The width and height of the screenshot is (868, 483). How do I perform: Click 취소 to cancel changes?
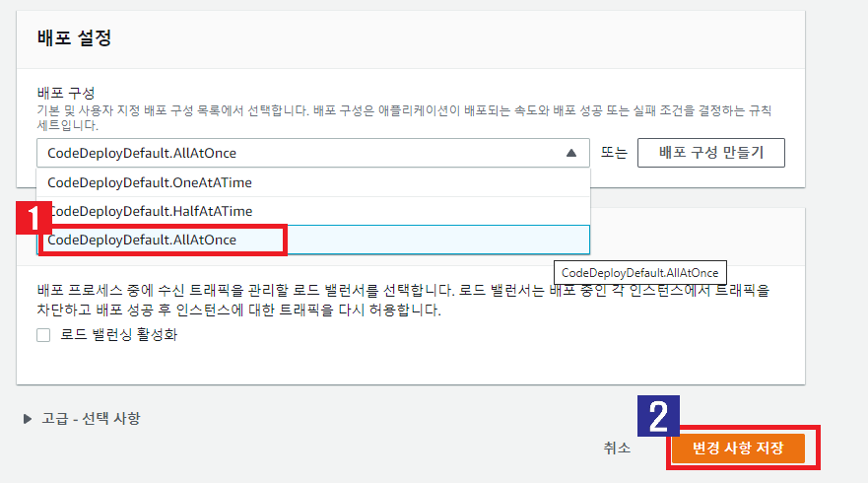[617, 448]
